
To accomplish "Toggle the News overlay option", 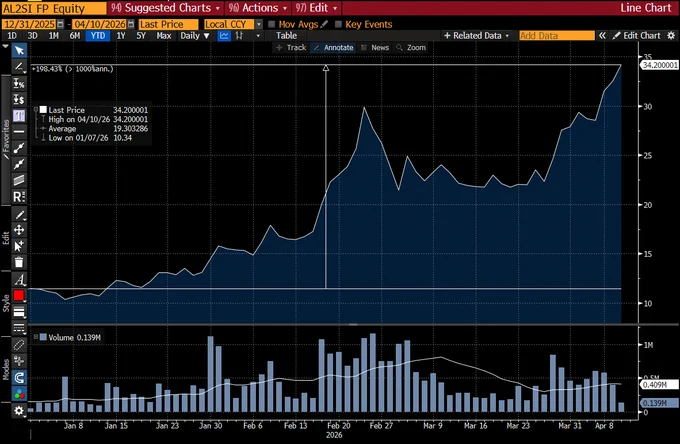I will [375, 48].
